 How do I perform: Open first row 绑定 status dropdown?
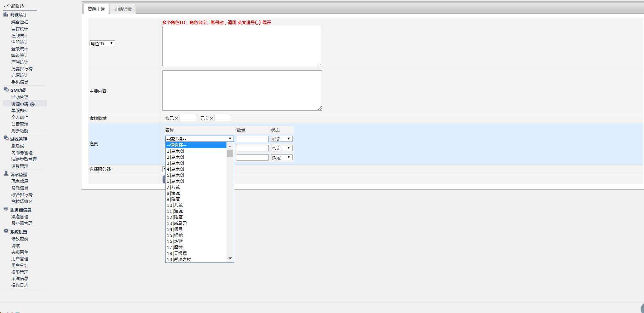[x=282, y=139]
